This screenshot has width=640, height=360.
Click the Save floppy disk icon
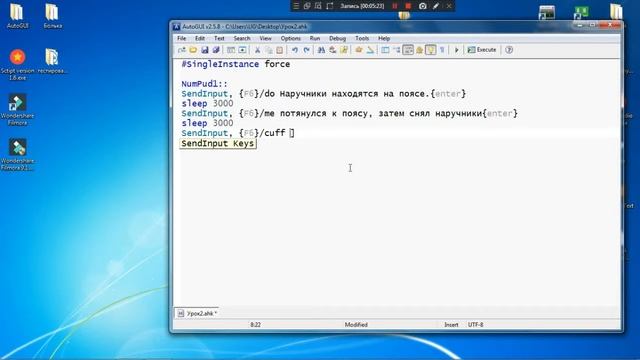[x=204, y=50]
